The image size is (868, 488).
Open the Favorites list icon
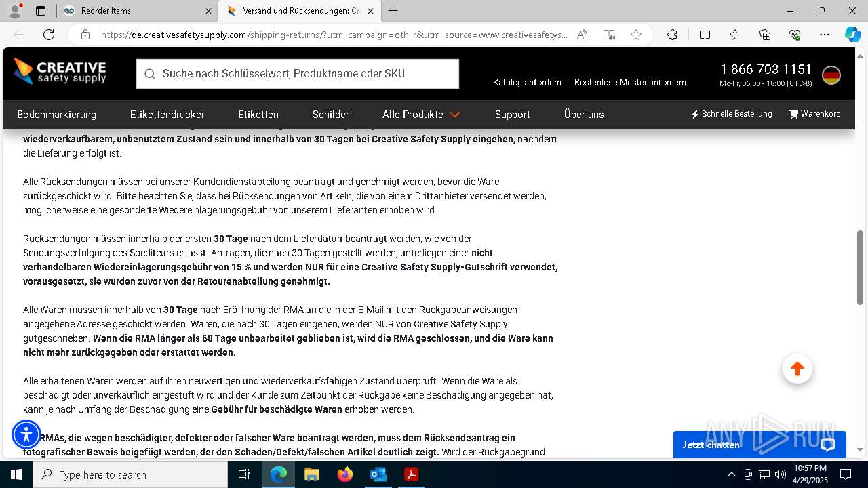point(735,35)
